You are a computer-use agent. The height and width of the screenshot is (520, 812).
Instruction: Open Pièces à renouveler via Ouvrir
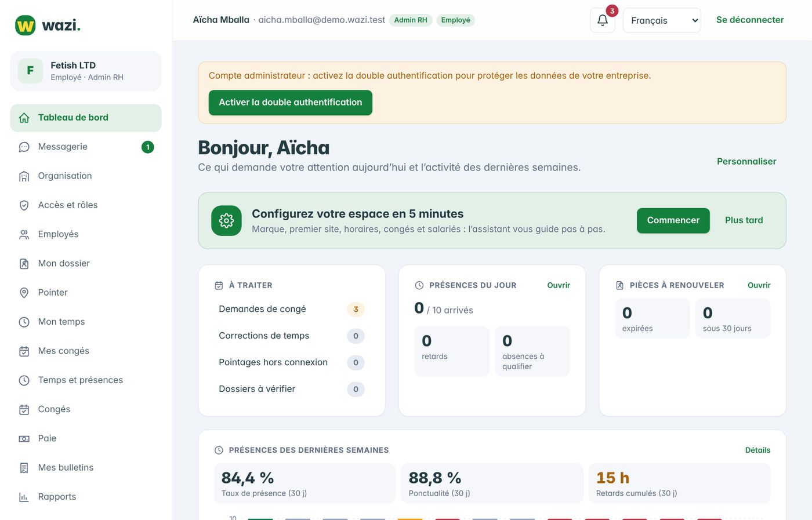coord(759,285)
